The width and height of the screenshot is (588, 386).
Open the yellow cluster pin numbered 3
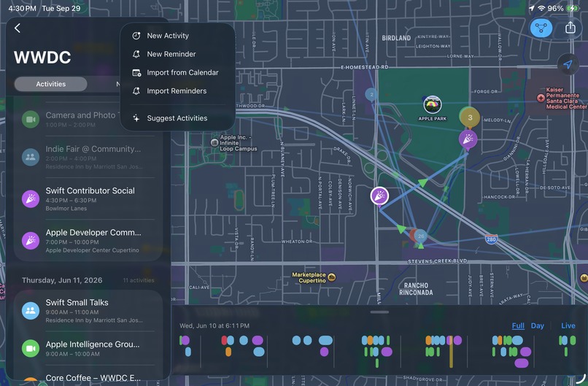[x=470, y=117]
